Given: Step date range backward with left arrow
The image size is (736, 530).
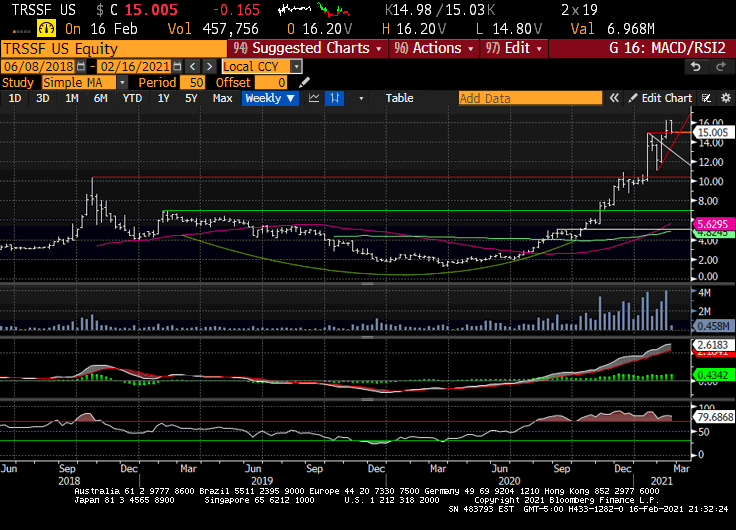Looking at the screenshot, I should click(192, 66).
